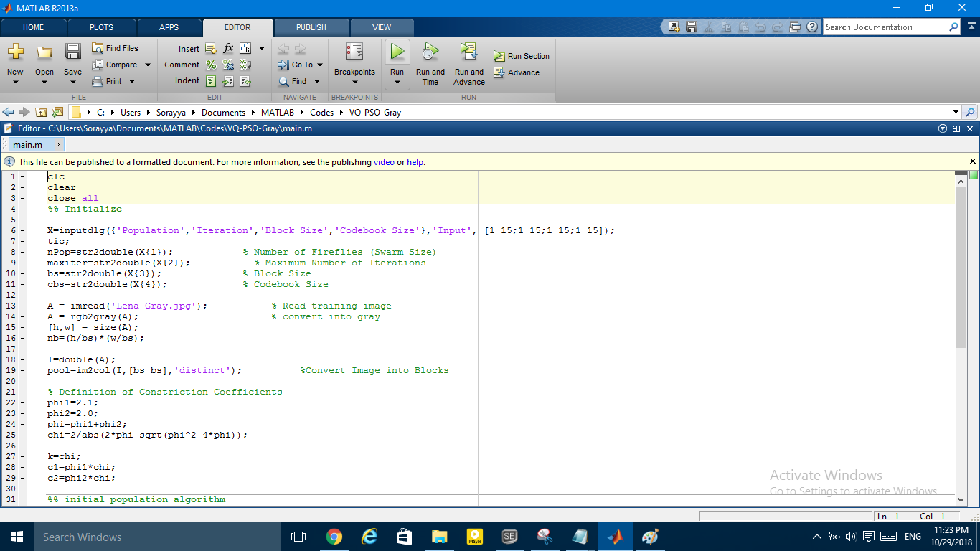Open Google Chrome from the taskbar
The width and height of the screenshot is (980, 551).
(334, 537)
